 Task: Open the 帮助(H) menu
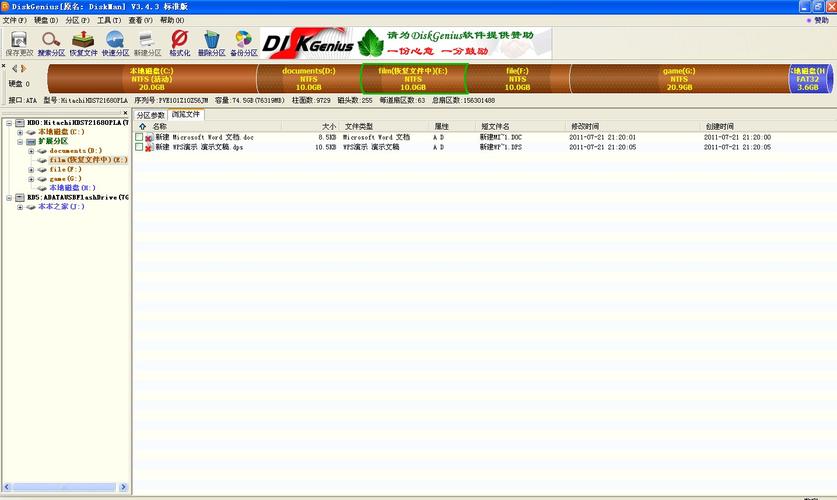pos(172,20)
